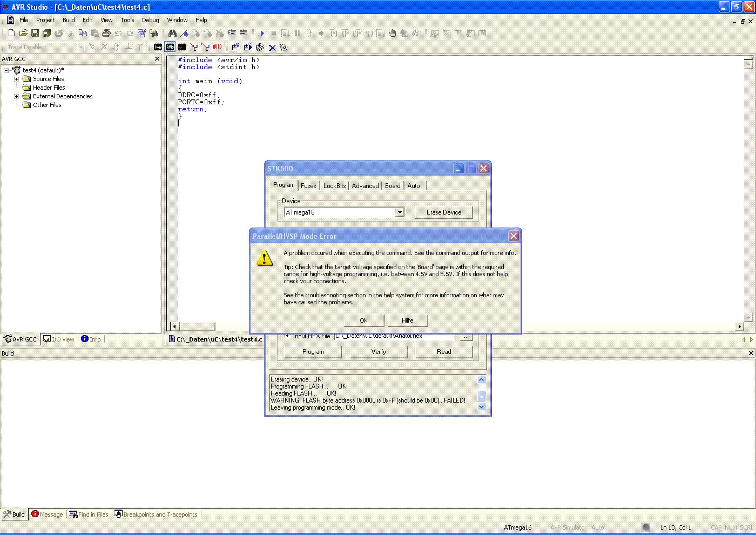The image size is (756, 535).
Task: Select the Input HEX File radio button
Action: pos(287,336)
